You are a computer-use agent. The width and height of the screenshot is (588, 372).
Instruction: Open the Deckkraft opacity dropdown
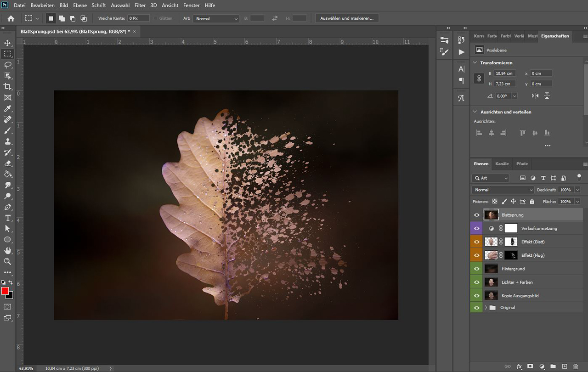[577, 190]
